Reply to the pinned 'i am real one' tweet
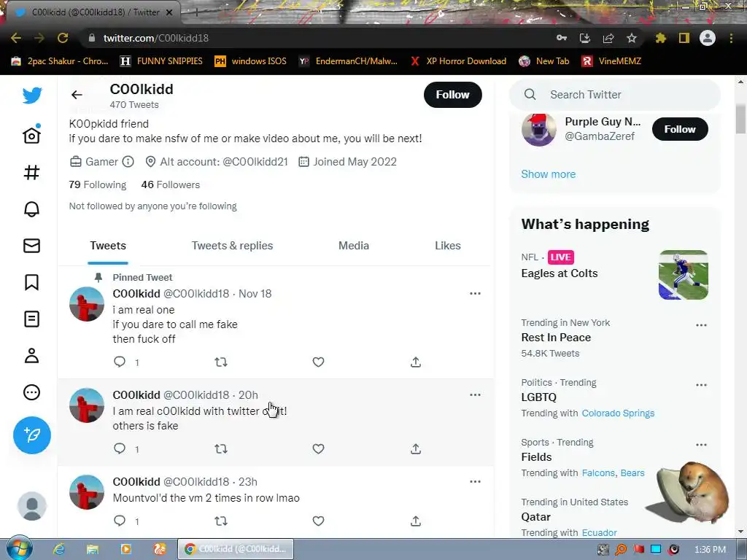 click(x=120, y=362)
